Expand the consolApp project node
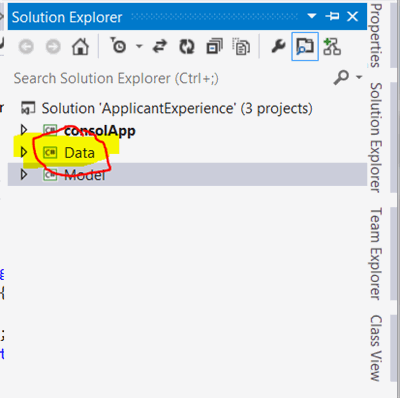400x398 pixels. pos(24,130)
